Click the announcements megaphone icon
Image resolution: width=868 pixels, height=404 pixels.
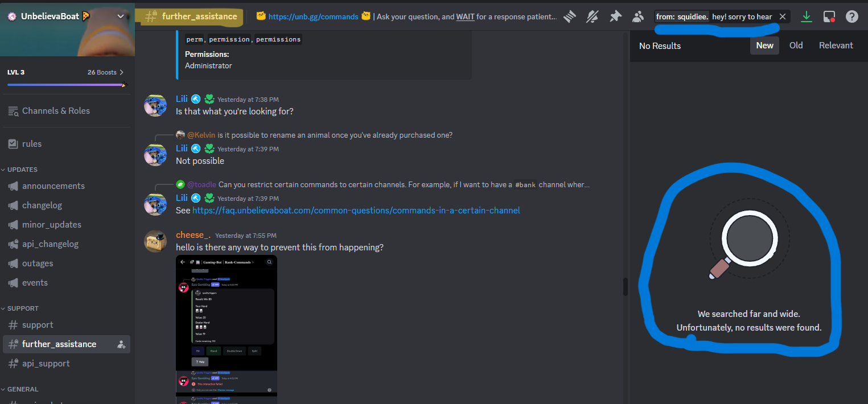point(13,186)
